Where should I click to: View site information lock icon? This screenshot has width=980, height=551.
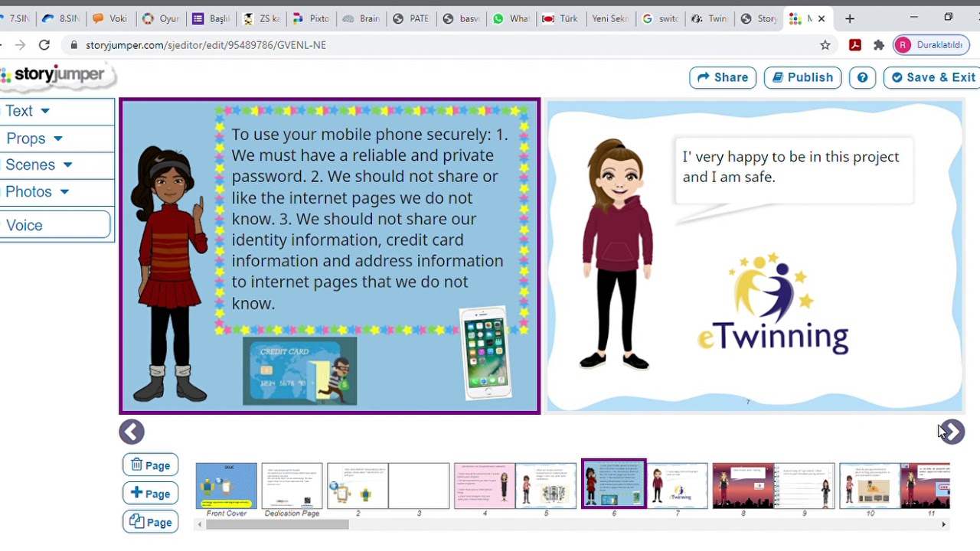[73, 45]
